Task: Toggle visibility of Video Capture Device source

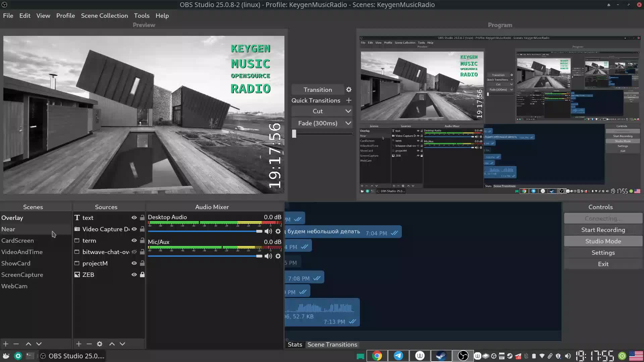Action: pos(134,229)
